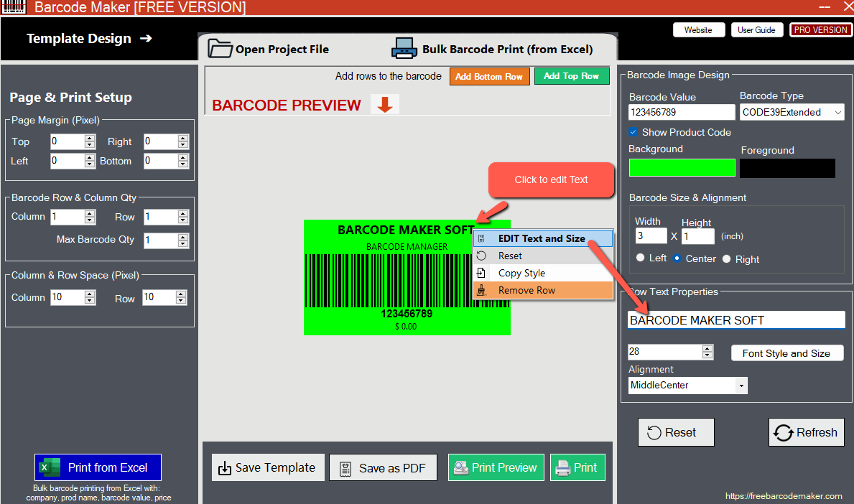Click the Open Project File folder icon

tap(221, 49)
